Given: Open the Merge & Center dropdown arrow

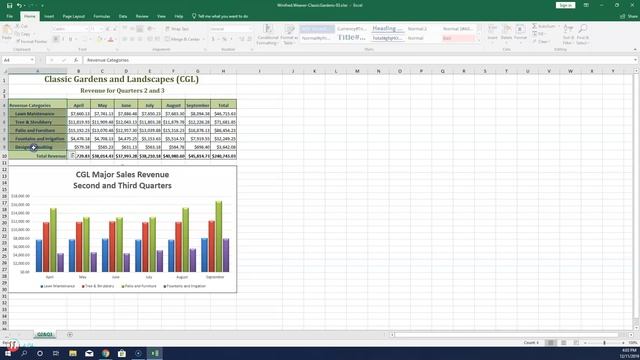Looking at the screenshot, I should coord(204,39).
